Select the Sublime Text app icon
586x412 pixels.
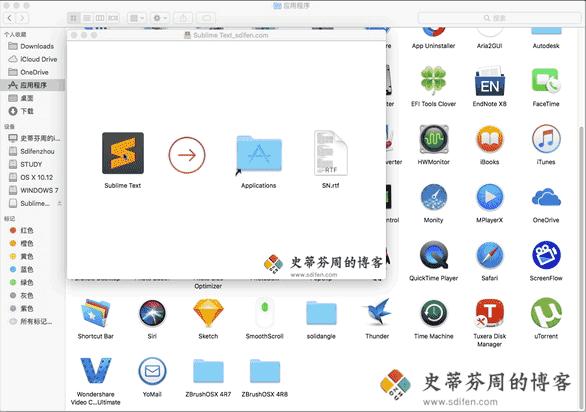[123, 153]
